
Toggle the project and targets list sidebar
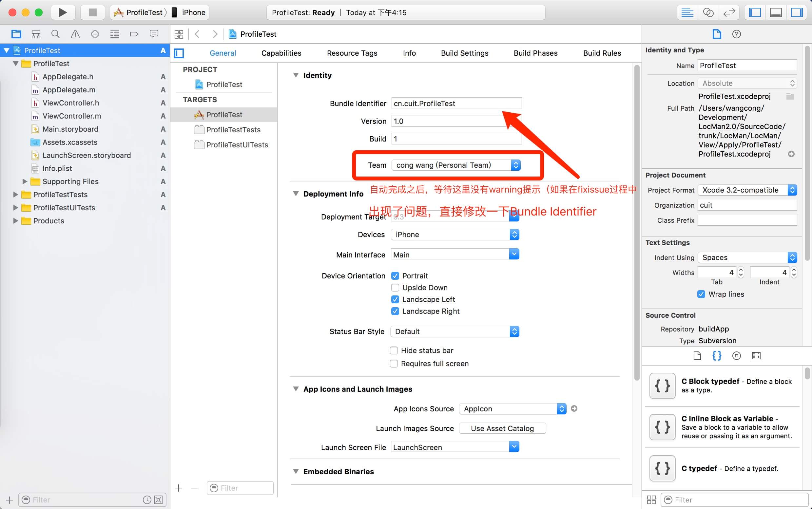179,53
